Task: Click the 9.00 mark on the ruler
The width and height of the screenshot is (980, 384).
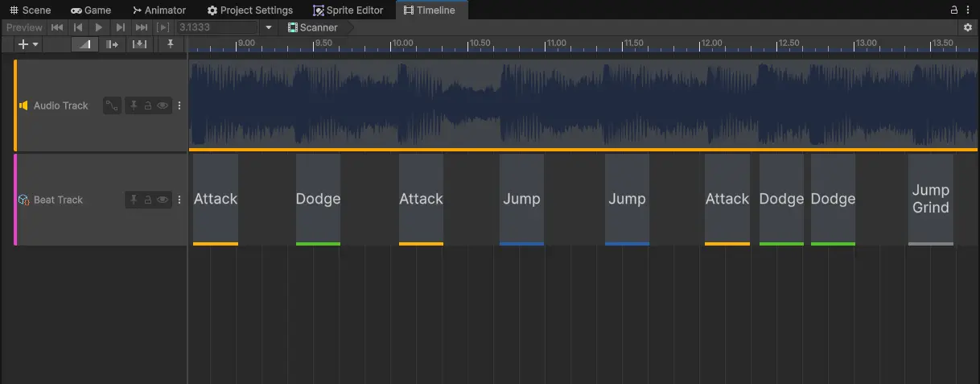Action: point(246,43)
